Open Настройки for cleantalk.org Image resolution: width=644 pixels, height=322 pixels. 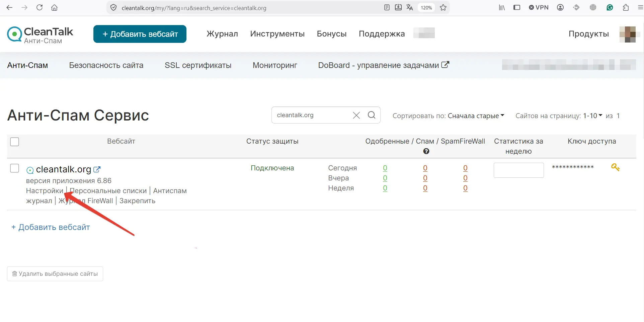pos(45,191)
